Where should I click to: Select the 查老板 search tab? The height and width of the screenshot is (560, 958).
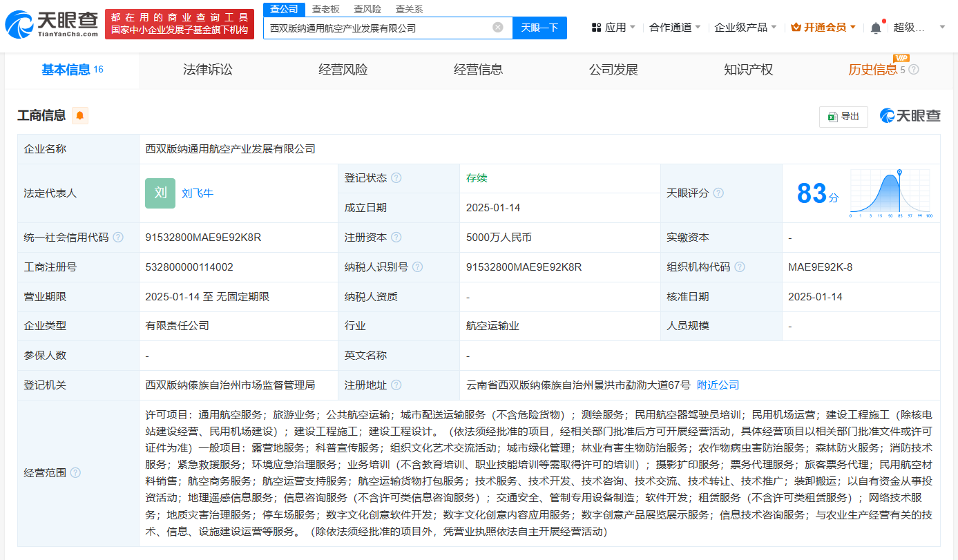pyautogui.click(x=325, y=10)
